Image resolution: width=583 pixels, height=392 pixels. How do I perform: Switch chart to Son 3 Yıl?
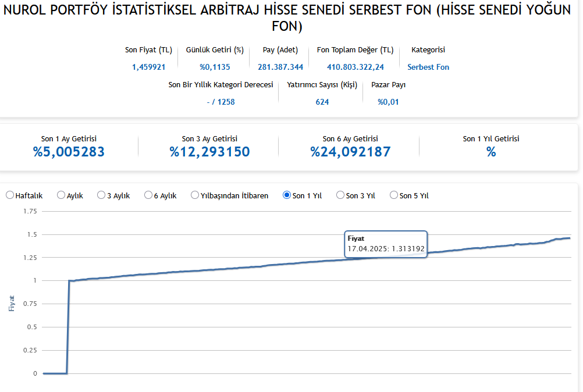coord(340,195)
